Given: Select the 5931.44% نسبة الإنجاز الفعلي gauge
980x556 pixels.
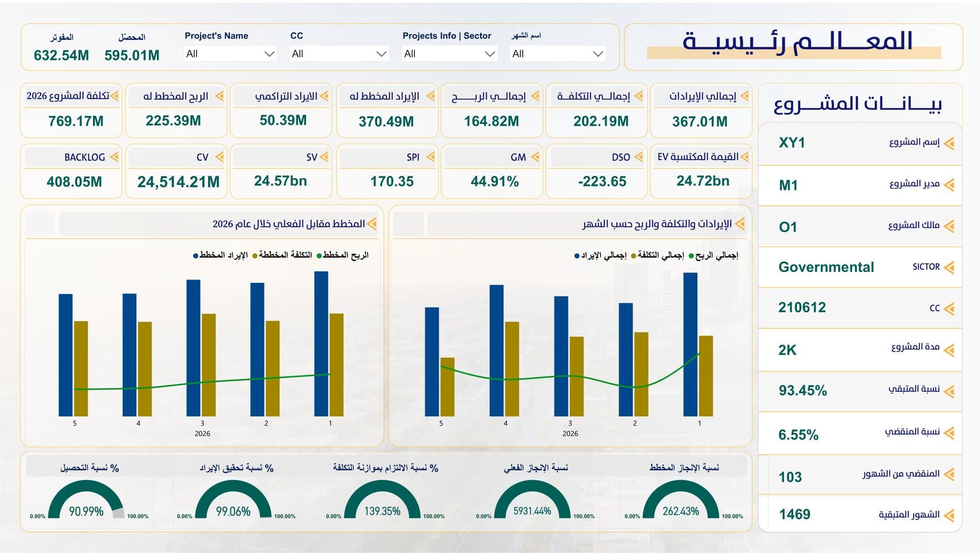Looking at the screenshot, I should 532,500.
